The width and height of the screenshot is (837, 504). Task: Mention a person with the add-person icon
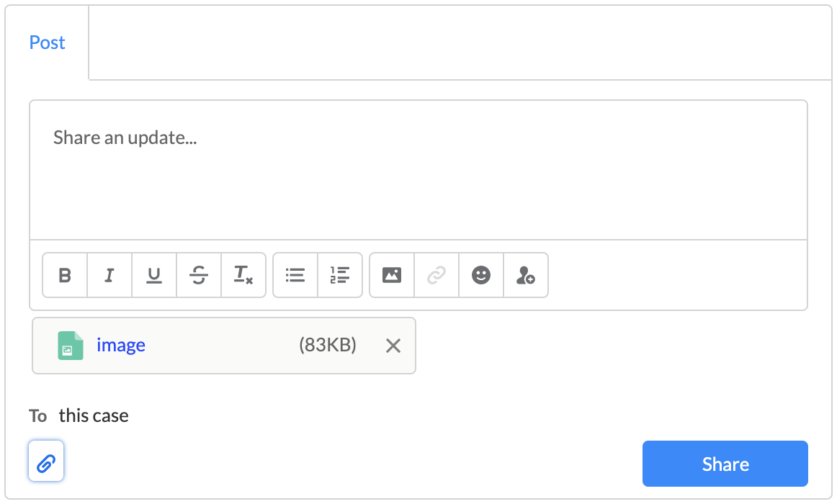525,275
